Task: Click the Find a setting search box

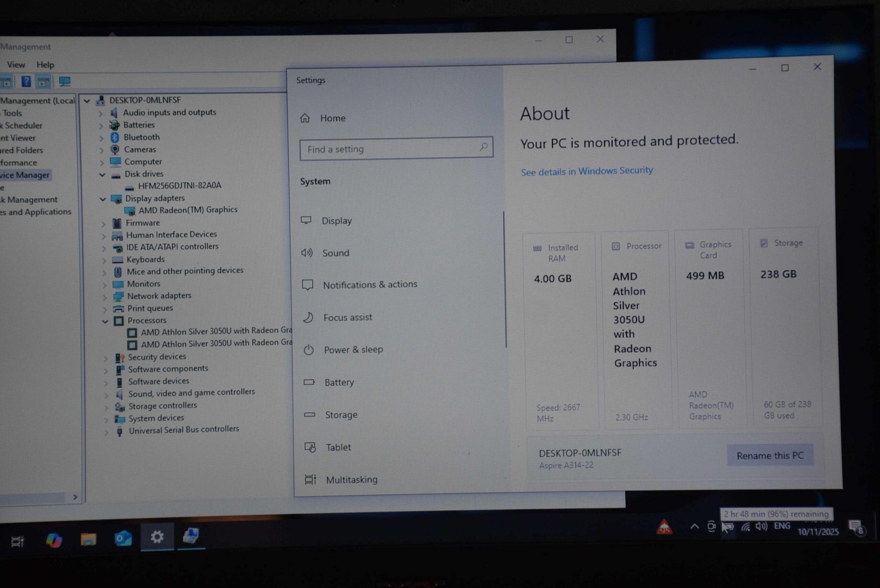Action: tap(390, 149)
